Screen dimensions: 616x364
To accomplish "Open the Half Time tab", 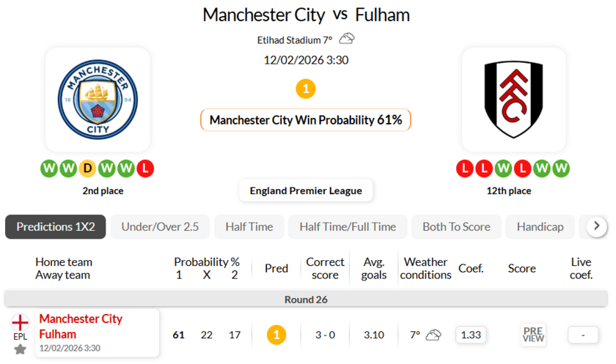I will (x=249, y=227).
